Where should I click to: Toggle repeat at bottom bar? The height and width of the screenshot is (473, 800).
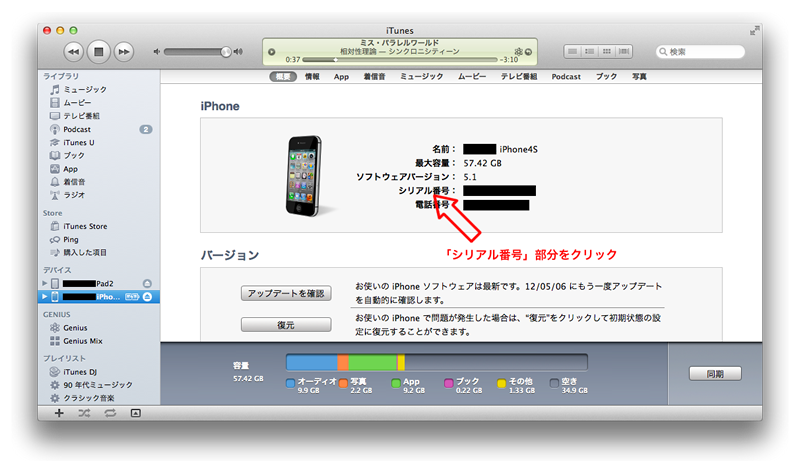[110, 413]
